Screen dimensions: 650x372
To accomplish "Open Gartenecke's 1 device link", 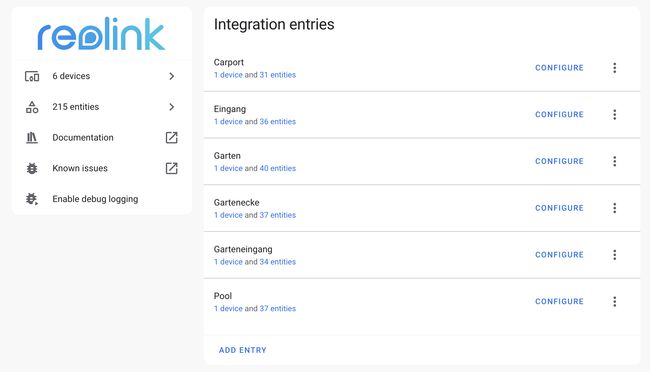I will [228, 215].
